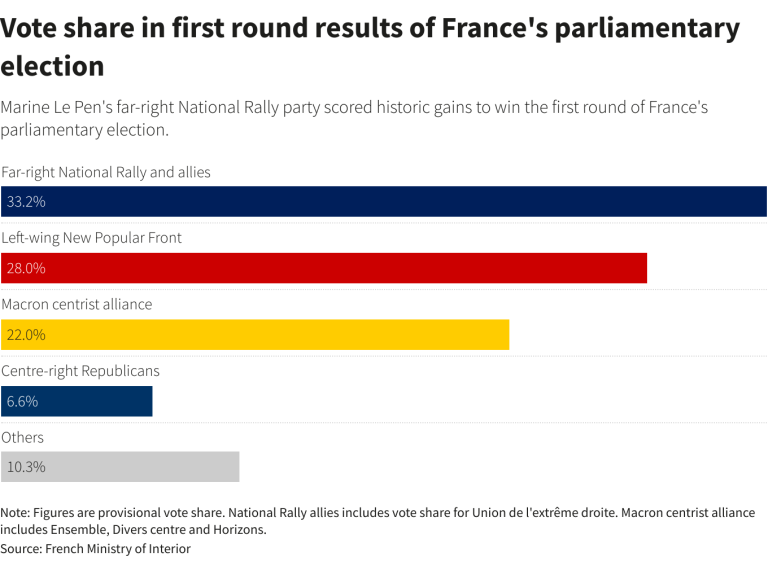Click the Others category label

[22, 437]
